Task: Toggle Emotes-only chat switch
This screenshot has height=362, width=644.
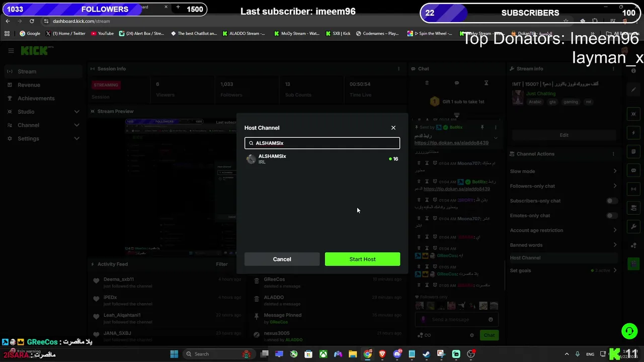Action: pyautogui.click(x=611, y=216)
